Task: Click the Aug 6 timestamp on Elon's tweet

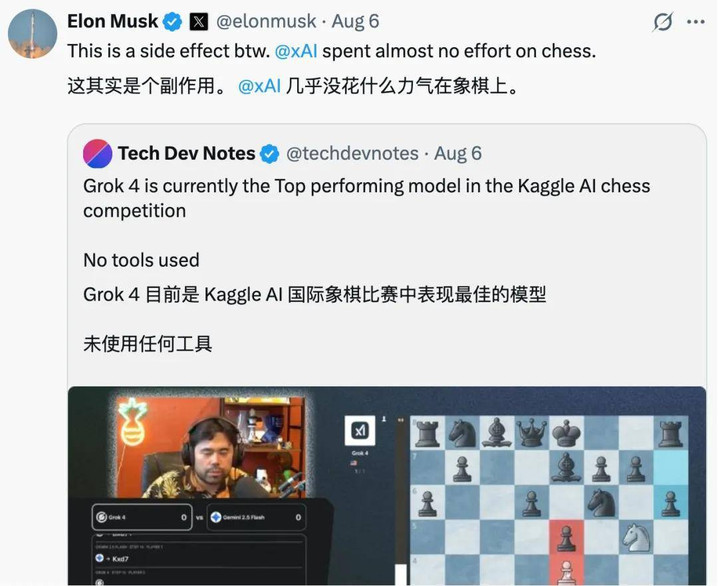Action: 355,22
